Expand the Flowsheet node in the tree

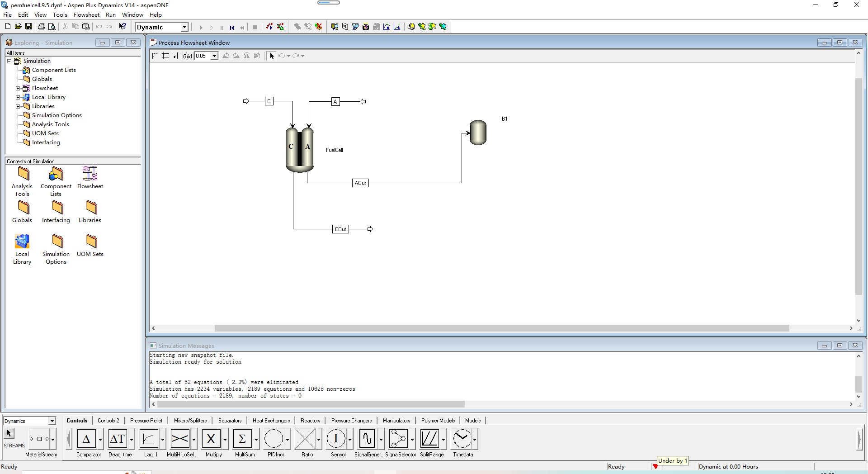pyautogui.click(x=18, y=88)
